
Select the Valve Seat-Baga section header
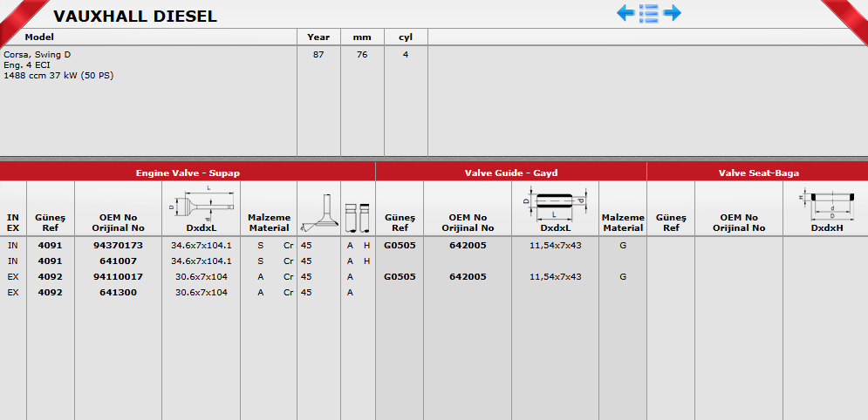pyautogui.click(x=757, y=173)
